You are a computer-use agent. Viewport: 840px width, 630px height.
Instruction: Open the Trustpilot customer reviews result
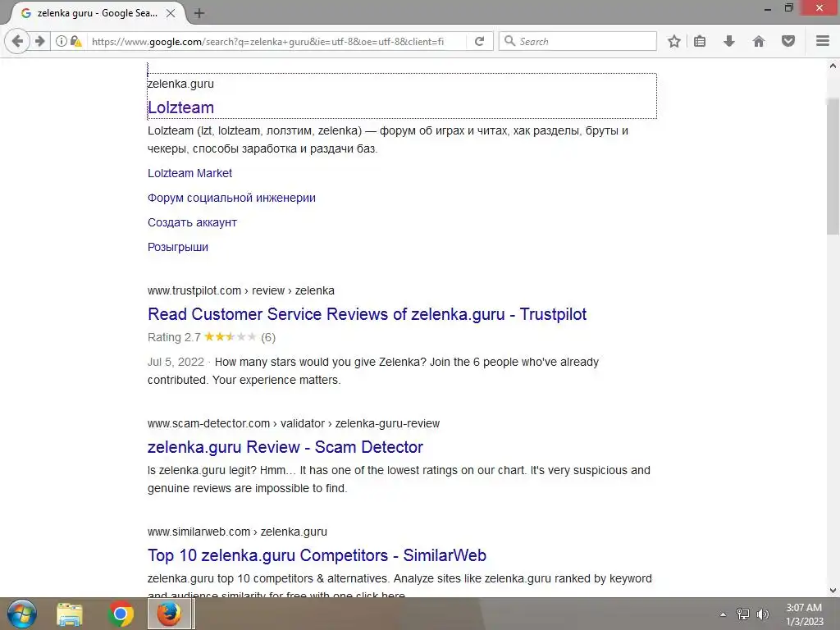coord(367,314)
